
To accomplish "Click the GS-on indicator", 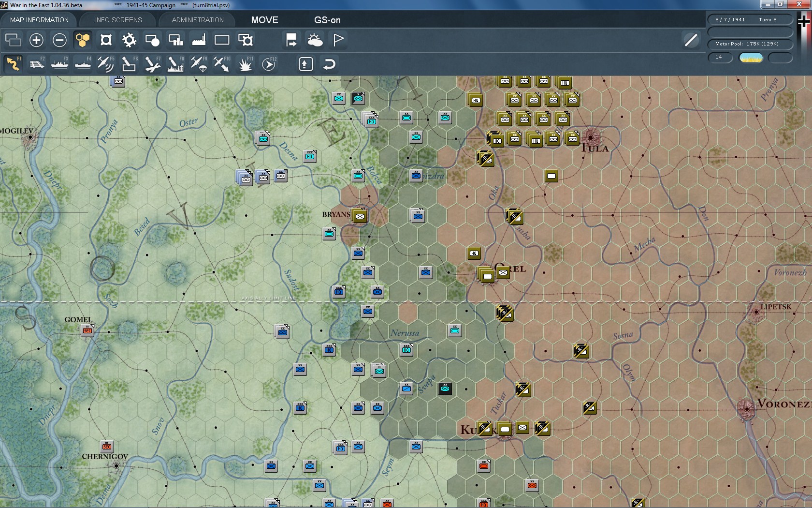I will click(x=327, y=20).
